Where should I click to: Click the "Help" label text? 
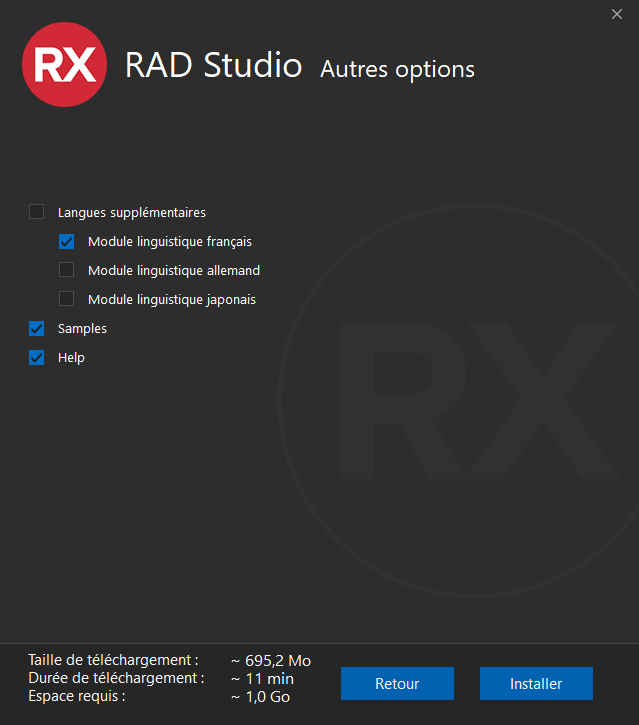71,357
